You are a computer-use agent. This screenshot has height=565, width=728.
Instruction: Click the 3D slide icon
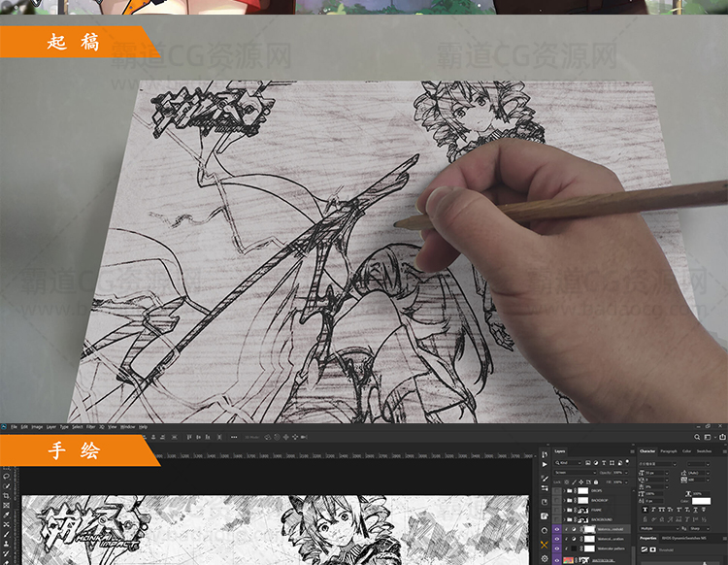click(295, 437)
